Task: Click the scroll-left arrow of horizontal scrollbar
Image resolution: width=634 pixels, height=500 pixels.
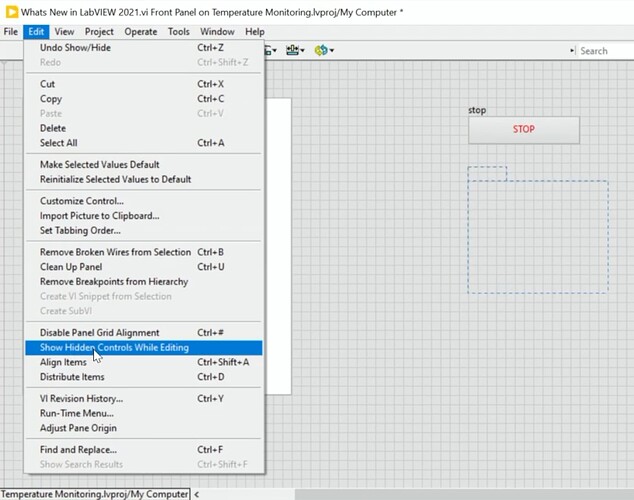Action: click(x=197, y=494)
